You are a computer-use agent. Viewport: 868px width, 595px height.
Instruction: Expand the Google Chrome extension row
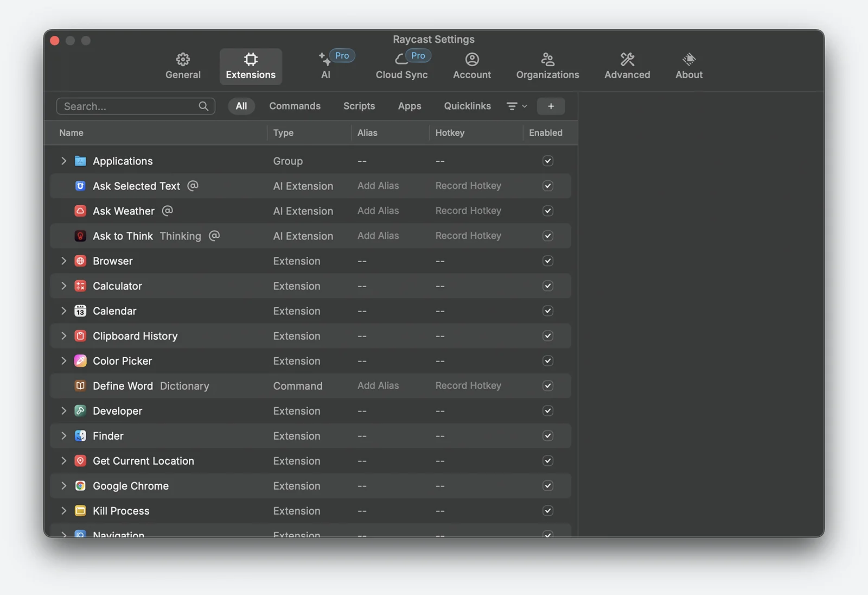pyautogui.click(x=63, y=485)
